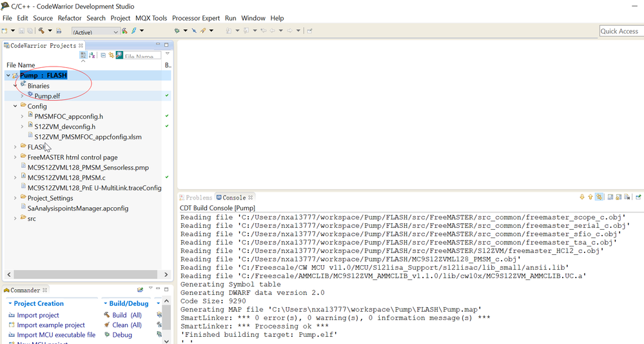Select the PMSMFOC_appconfig.h file
Image resolution: width=644 pixels, height=344 pixels.
click(68, 116)
